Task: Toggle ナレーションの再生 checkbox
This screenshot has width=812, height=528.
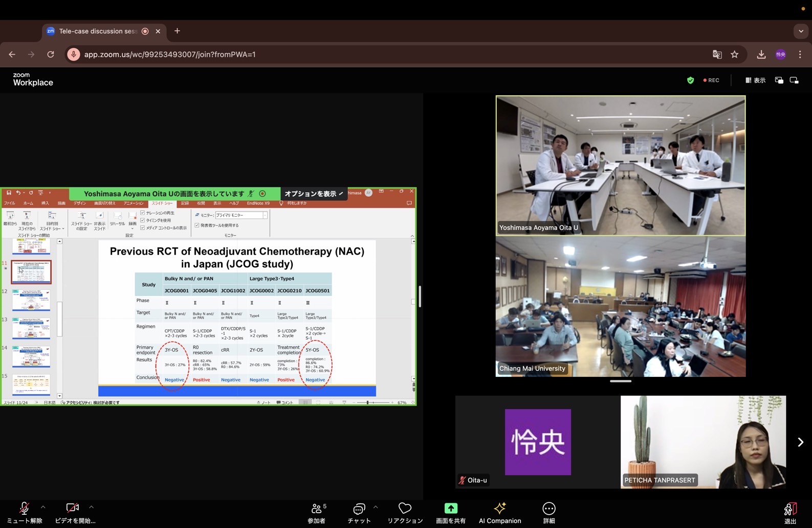Action: pyautogui.click(x=143, y=213)
